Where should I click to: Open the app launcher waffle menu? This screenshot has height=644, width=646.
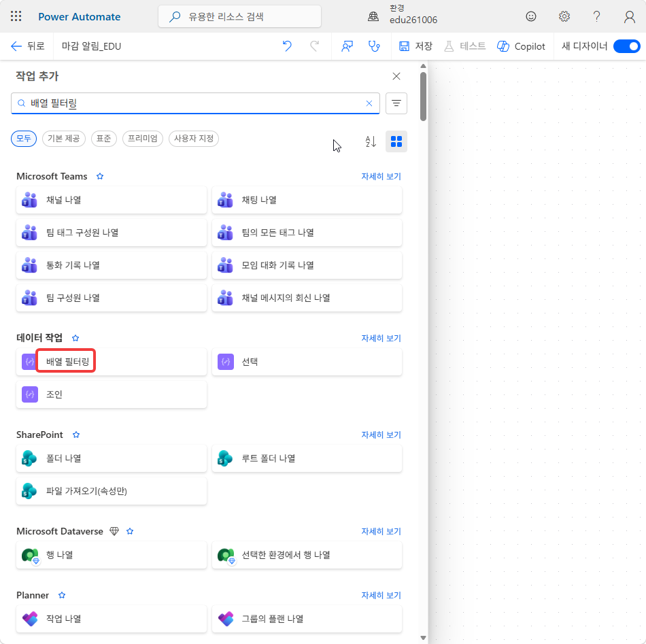(x=16, y=16)
